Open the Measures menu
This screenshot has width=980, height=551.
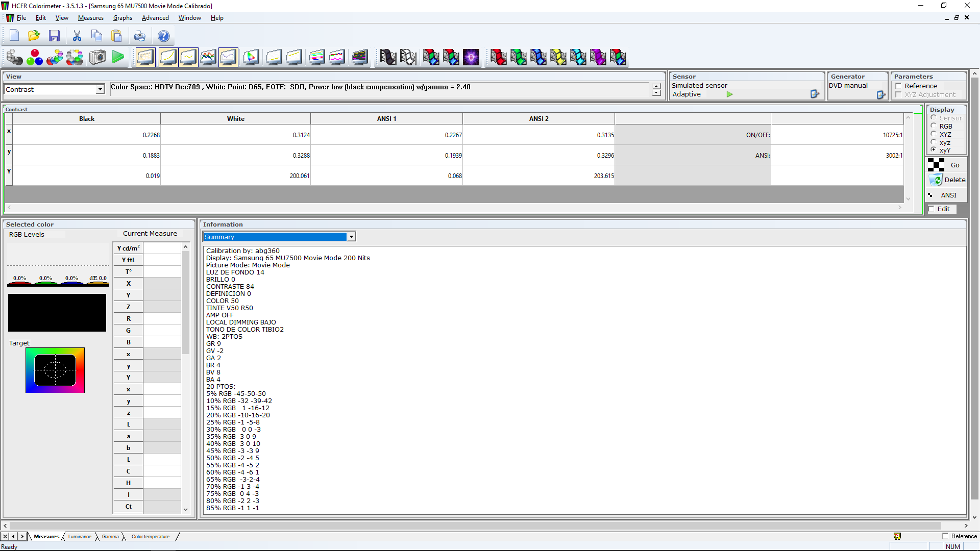pyautogui.click(x=91, y=18)
